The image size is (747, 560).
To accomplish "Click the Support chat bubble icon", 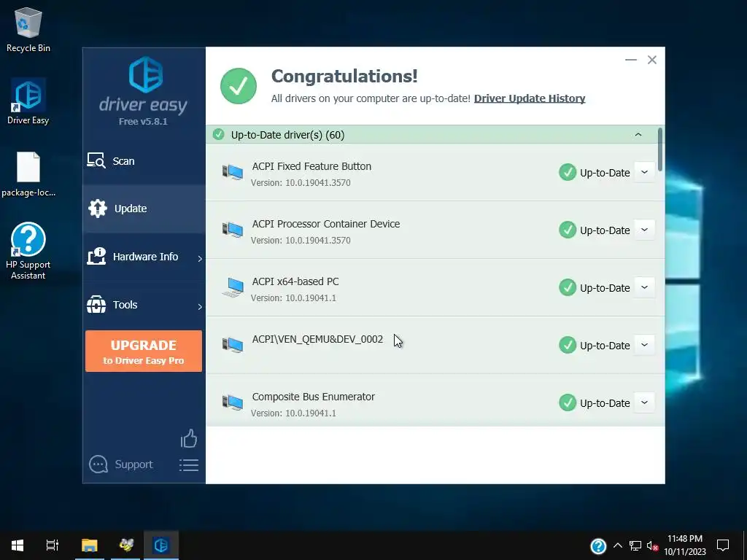I will pos(98,464).
